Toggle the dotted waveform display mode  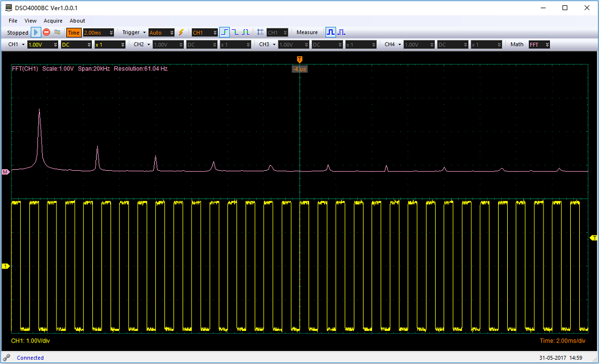click(x=341, y=33)
